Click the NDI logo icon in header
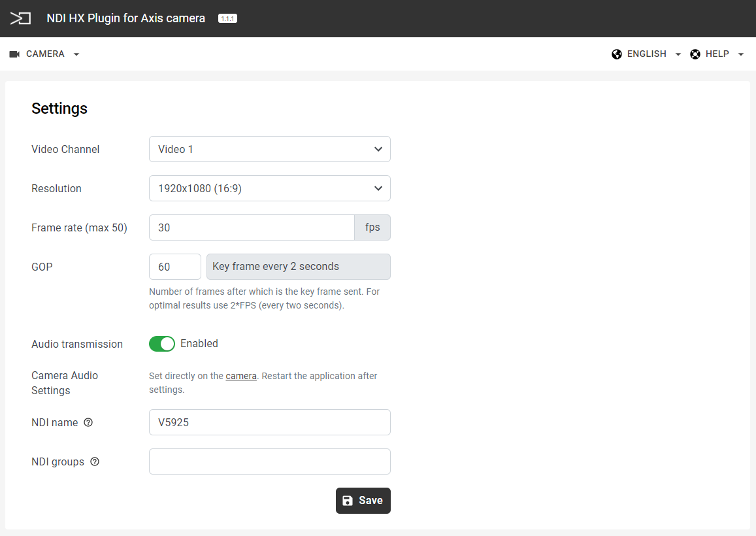 click(x=20, y=18)
